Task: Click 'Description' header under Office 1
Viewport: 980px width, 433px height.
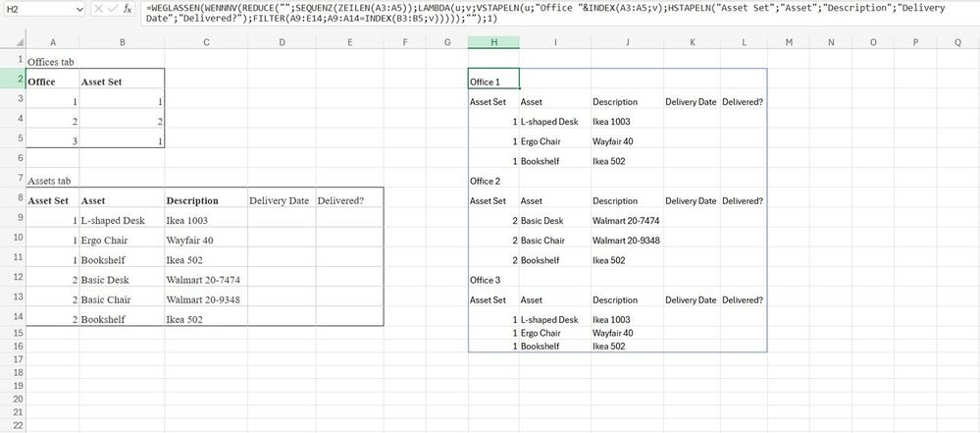Action: click(628, 98)
